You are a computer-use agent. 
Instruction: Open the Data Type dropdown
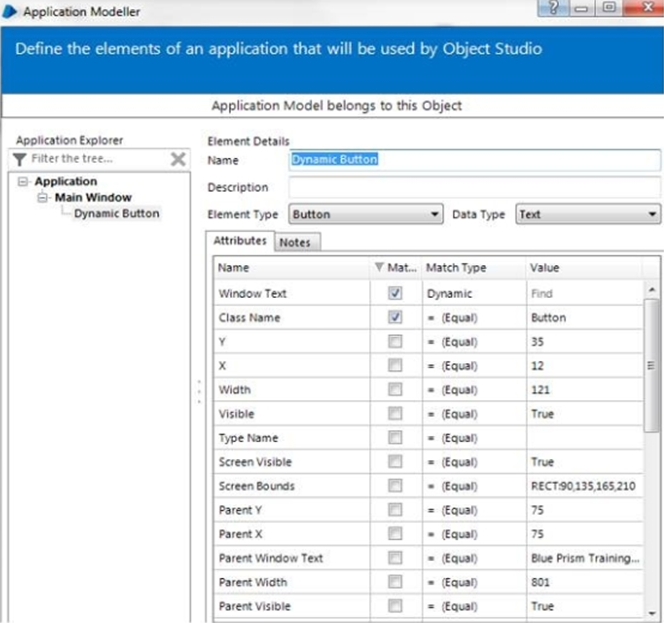pyautogui.click(x=653, y=214)
